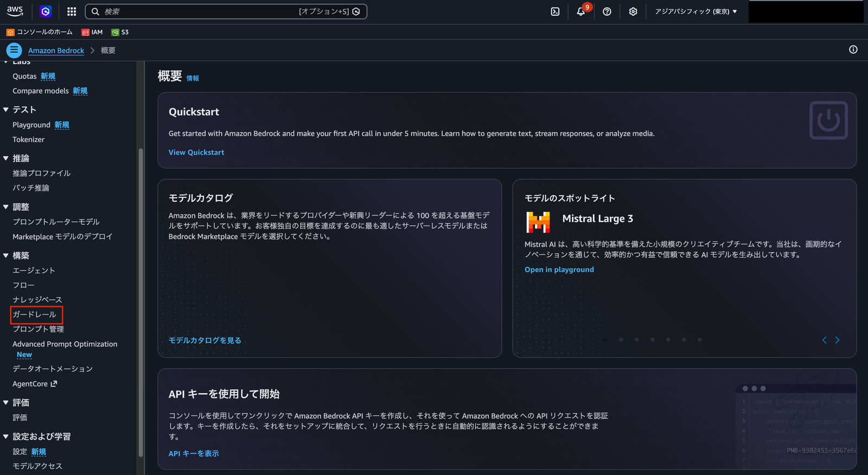Screen dimensions: 868x475
Task: Open the S3 favorite shortcut
Action: click(x=120, y=32)
